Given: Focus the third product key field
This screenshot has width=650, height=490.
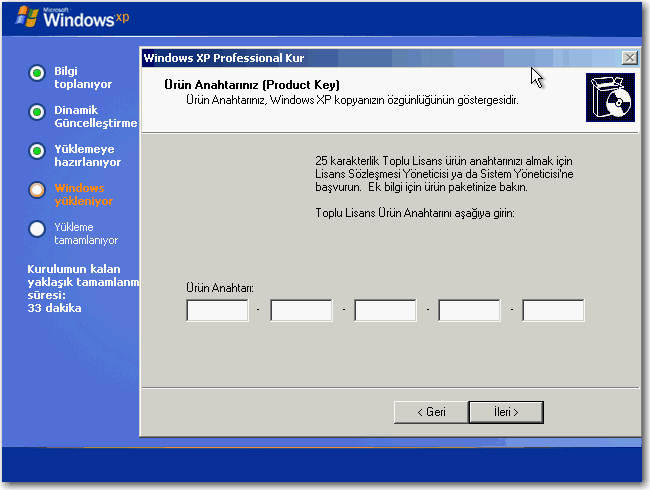Looking at the screenshot, I should (x=386, y=310).
